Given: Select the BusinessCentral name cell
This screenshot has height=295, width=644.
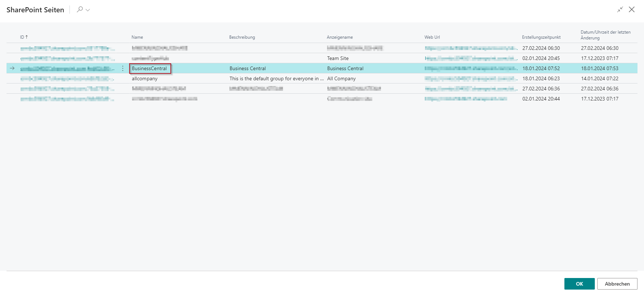Looking at the screenshot, I should (149, 68).
